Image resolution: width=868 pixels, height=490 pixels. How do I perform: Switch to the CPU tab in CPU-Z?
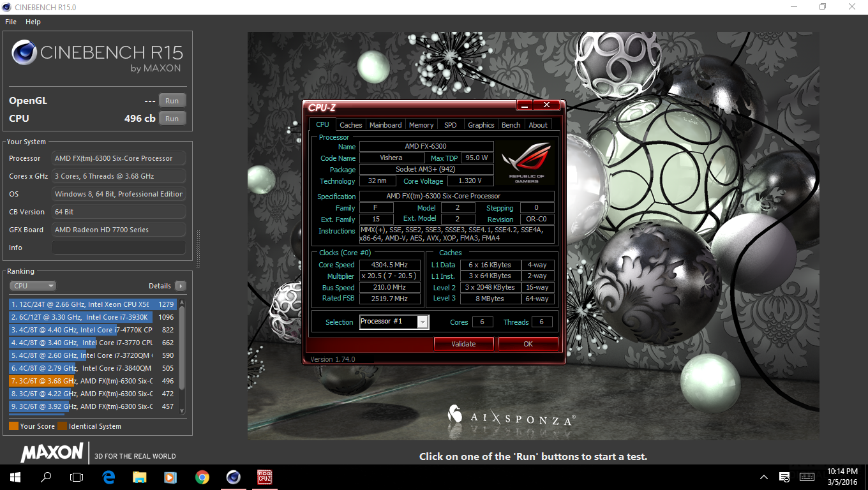pyautogui.click(x=322, y=124)
